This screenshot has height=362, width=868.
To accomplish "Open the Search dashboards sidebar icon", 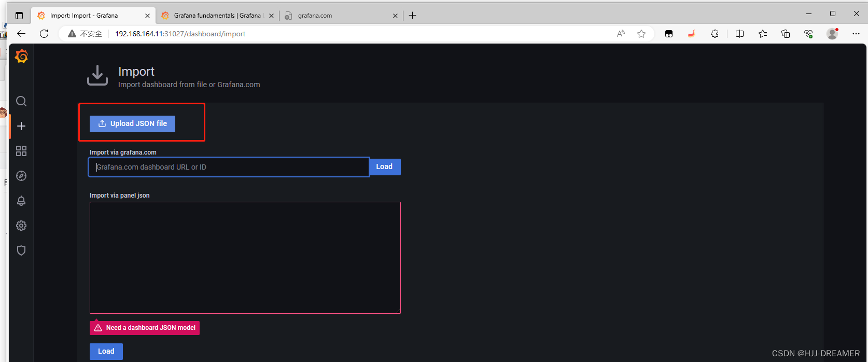I will pyautogui.click(x=21, y=101).
